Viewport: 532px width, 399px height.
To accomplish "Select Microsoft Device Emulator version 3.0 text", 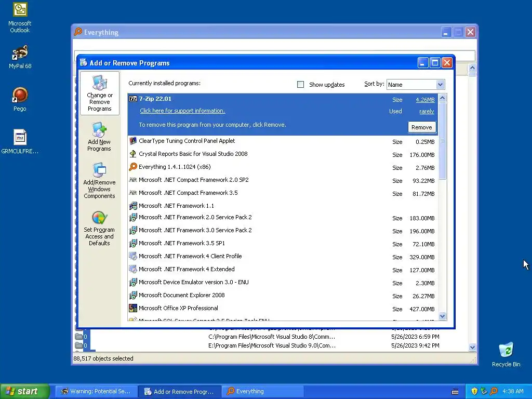I will (194, 282).
